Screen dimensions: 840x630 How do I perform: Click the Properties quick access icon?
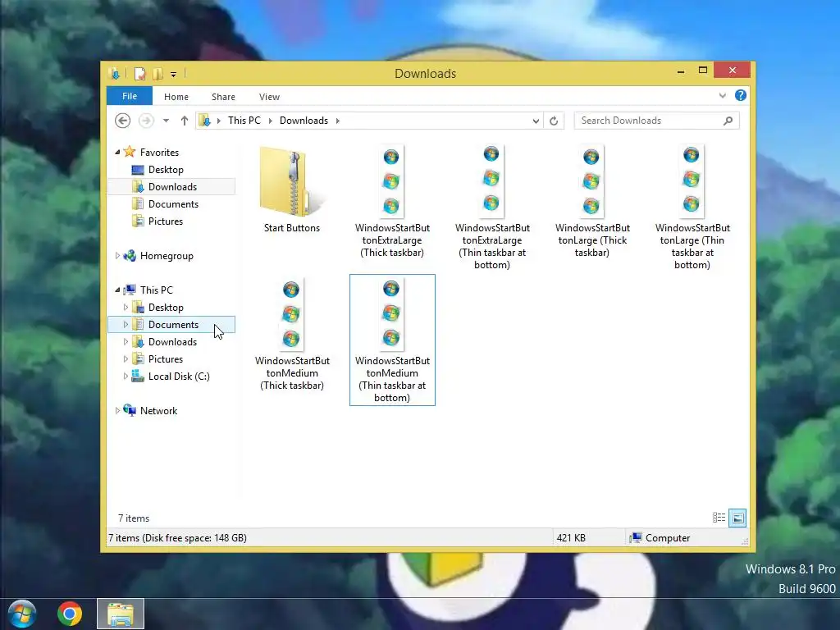(x=139, y=74)
